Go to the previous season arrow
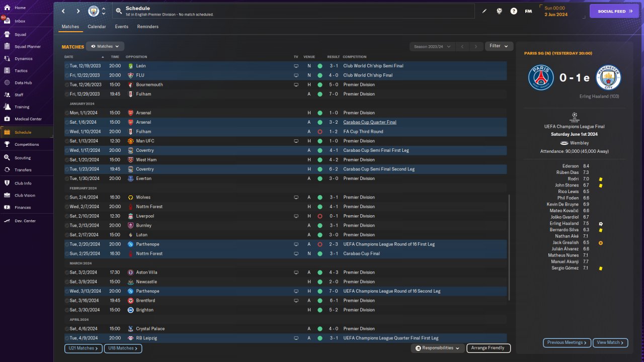 [x=462, y=46]
